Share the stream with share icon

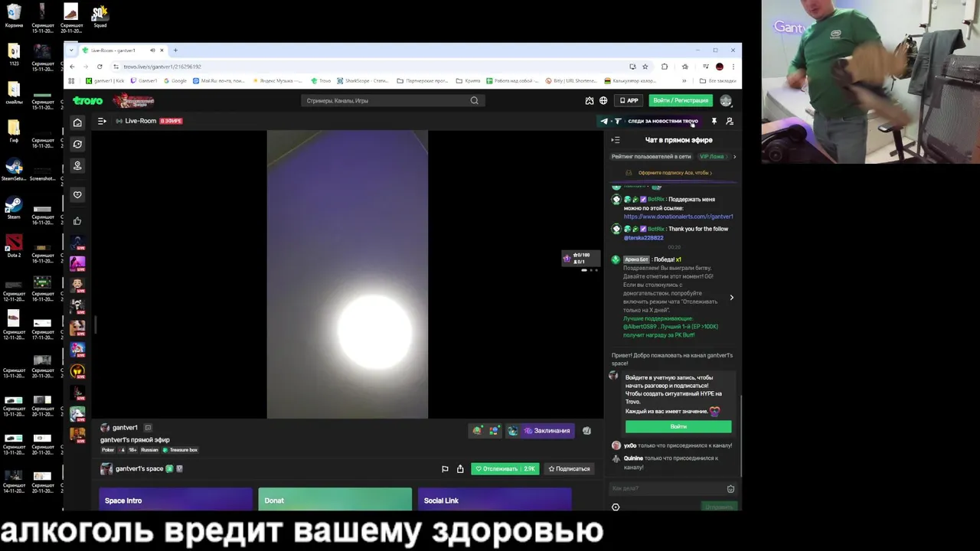460,468
